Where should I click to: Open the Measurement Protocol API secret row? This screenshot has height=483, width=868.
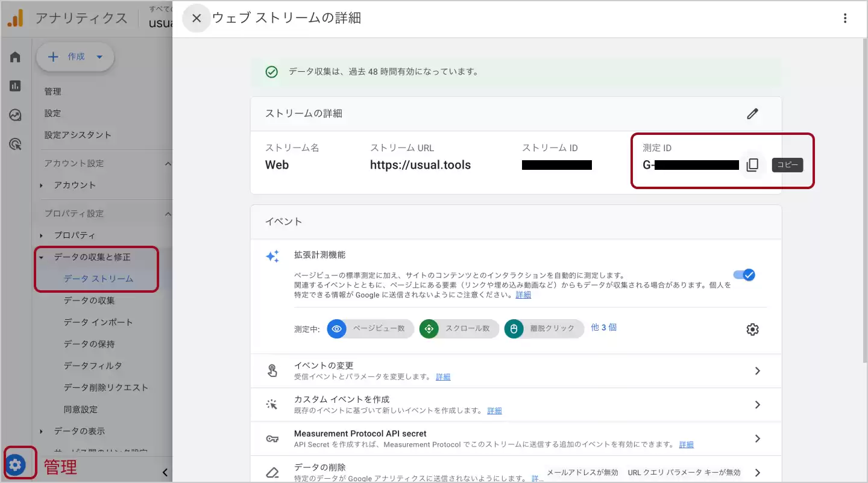515,438
